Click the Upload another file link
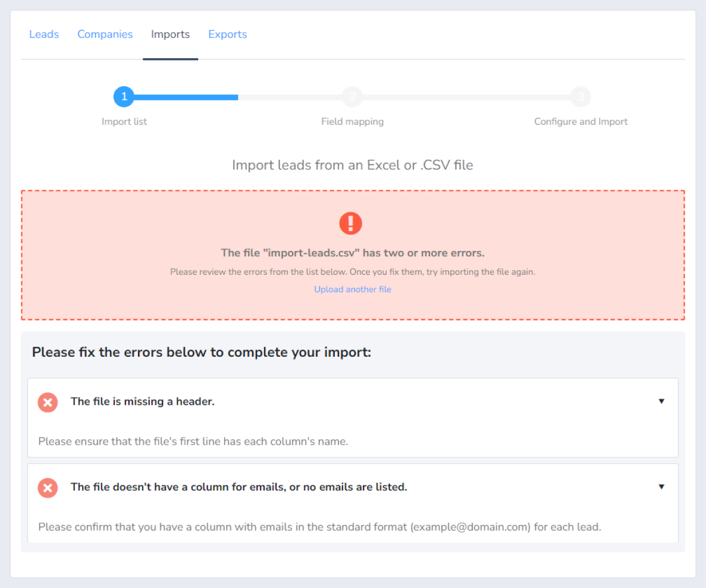Image resolution: width=706 pixels, height=588 pixels. (x=352, y=289)
